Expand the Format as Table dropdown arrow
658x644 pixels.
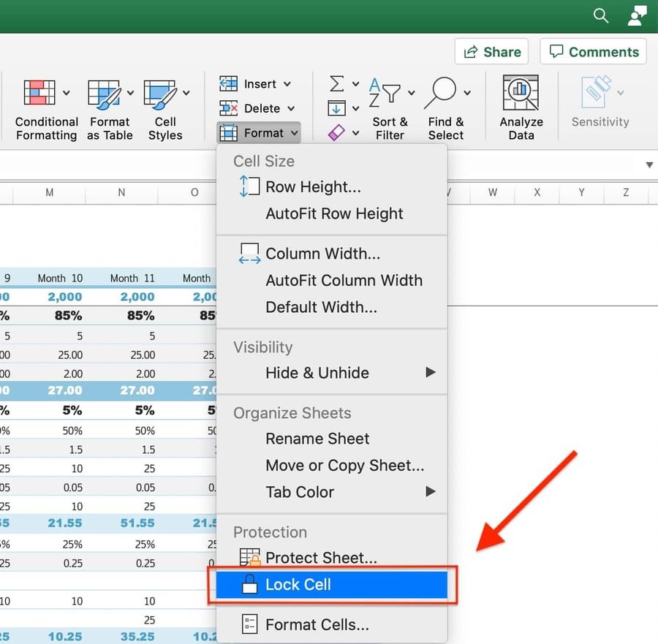coord(131,93)
